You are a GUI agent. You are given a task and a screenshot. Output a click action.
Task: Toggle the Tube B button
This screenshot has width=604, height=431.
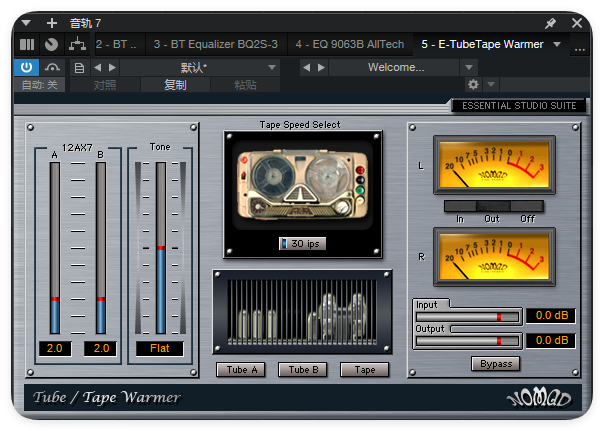click(303, 370)
